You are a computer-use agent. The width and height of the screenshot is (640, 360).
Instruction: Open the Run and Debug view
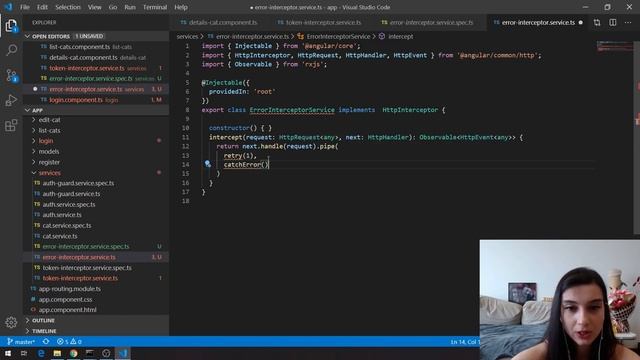(x=11, y=100)
